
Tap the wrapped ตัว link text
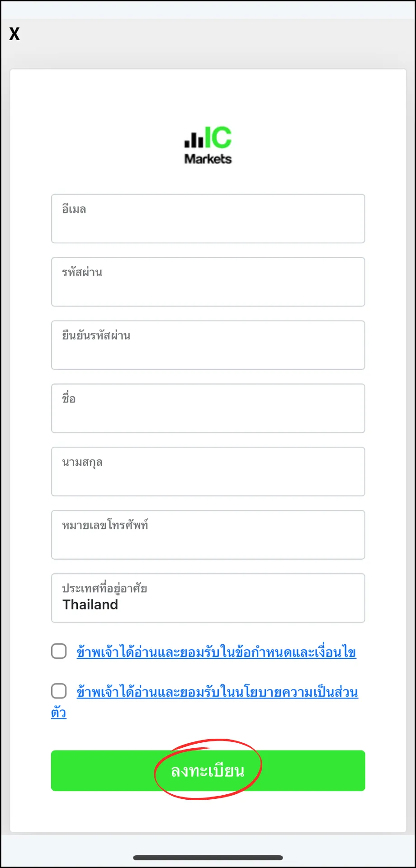click(x=59, y=713)
